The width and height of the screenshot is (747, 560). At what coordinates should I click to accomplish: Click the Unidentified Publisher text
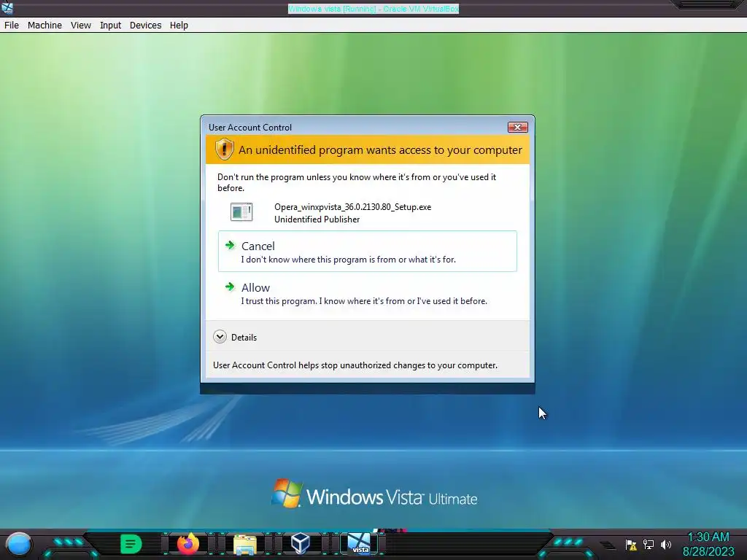coord(317,219)
